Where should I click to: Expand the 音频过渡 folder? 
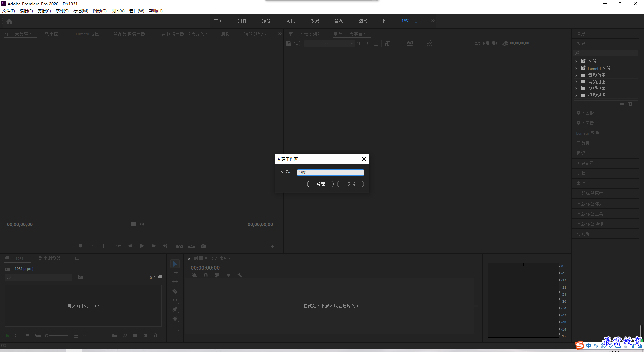(576, 82)
